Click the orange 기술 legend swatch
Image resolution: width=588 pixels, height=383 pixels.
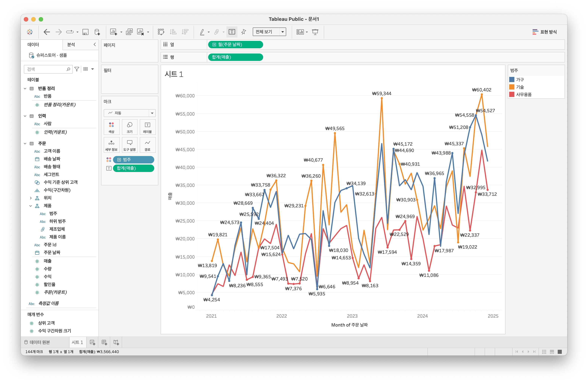[512, 87]
